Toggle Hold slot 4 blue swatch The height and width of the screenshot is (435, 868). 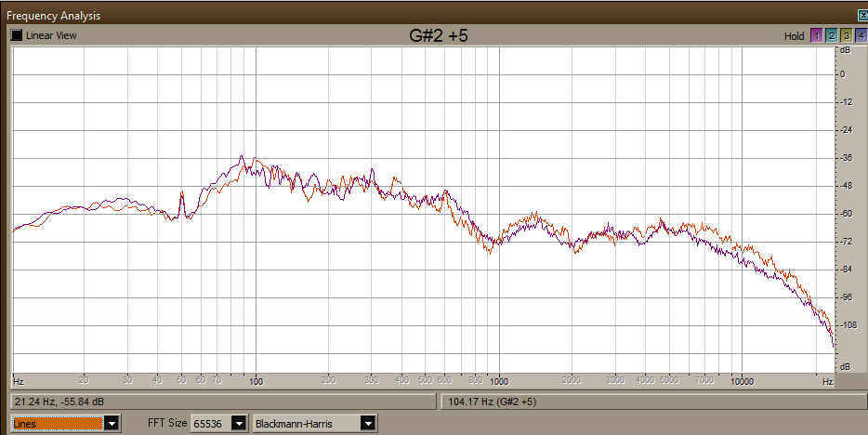coord(861,36)
